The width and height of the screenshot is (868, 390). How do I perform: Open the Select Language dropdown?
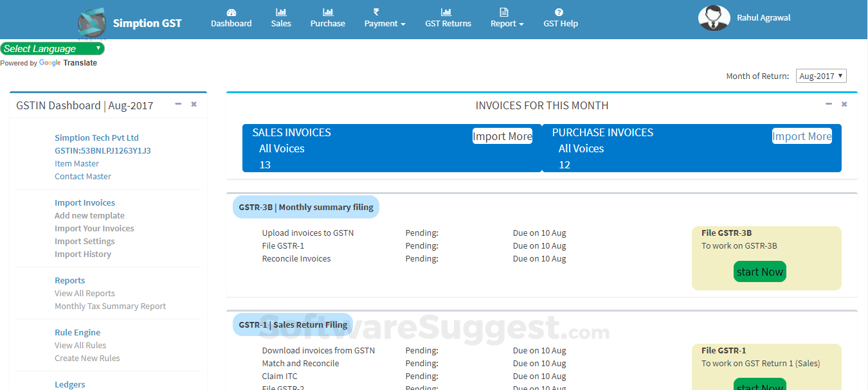tap(53, 48)
